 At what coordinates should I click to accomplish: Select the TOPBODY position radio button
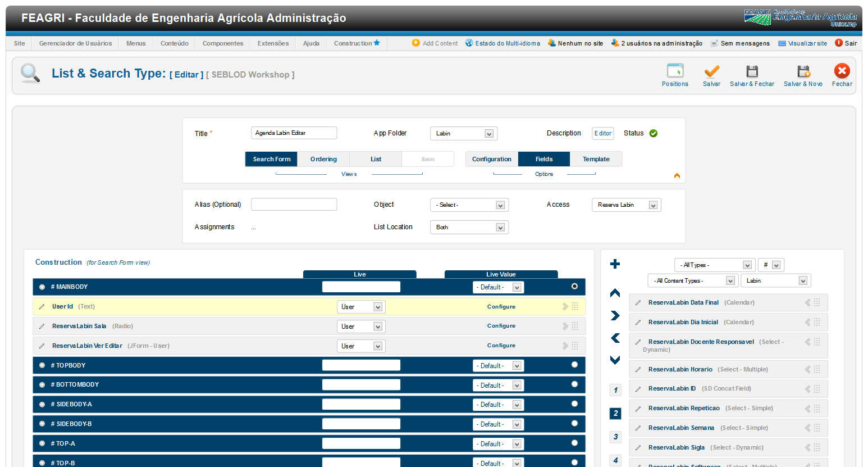click(574, 365)
